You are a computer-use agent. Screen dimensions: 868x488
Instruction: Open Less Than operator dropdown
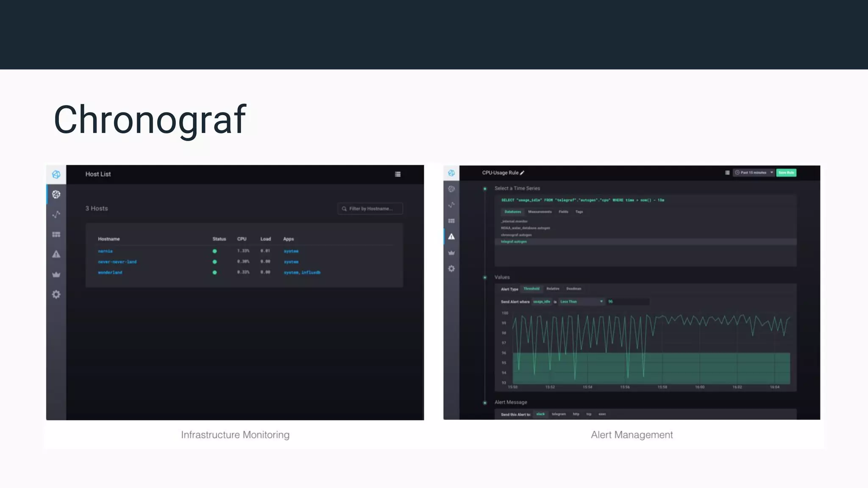[581, 302]
